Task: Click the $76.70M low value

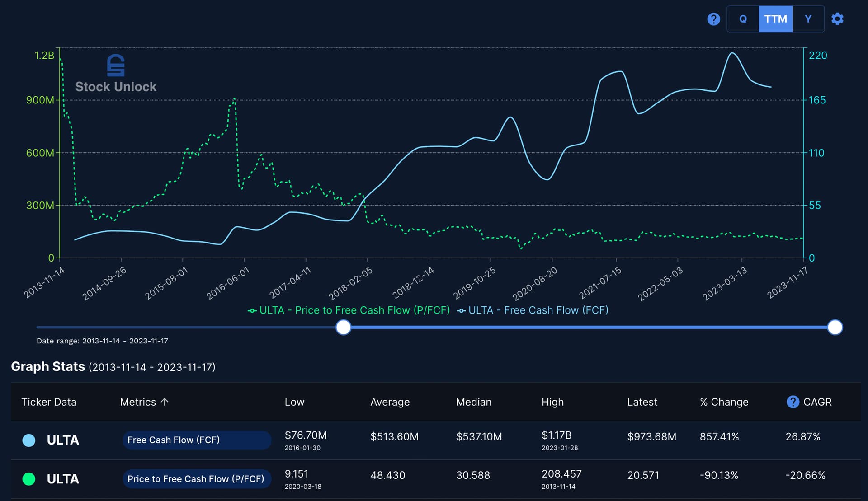Action: (x=306, y=435)
